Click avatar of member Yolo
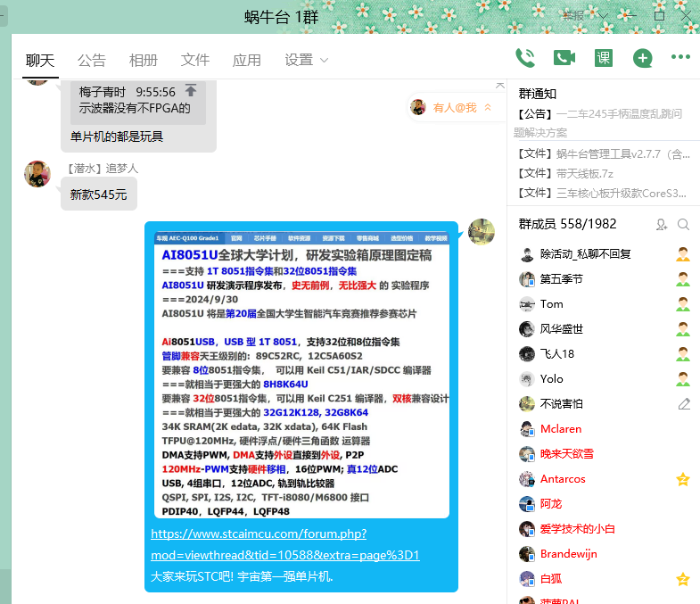This screenshot has height=604, width=700. pyautogui.click(x=527, y=379)
